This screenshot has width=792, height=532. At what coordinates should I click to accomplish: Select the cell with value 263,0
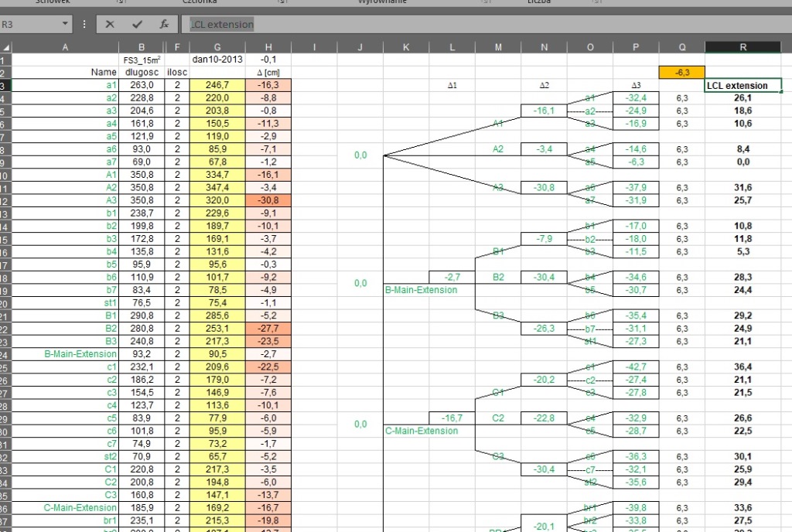(142, 85)
